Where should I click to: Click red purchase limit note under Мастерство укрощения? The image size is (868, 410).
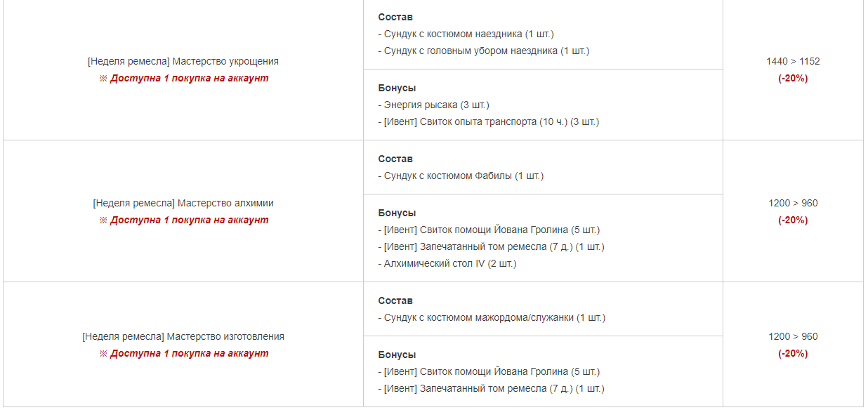coord(183,79)
